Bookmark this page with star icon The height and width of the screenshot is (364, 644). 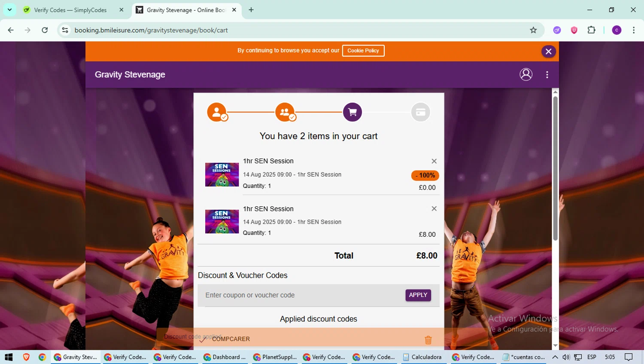[x=533, y=30]
